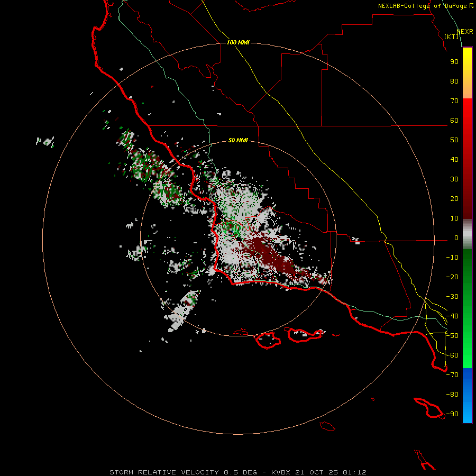Image resolution: width=476 pixels, height=476 pixels.
Task: Pick the blue bottom segment of color bar
Action: 467,396
